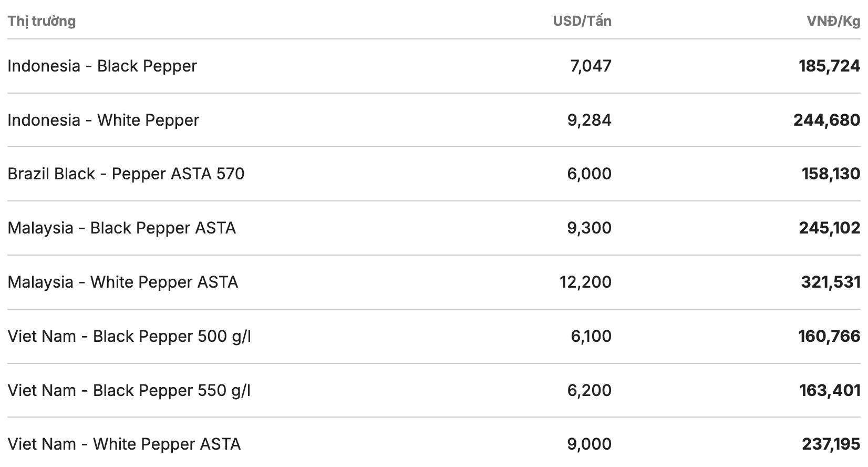868x467 pixels.
Task: Select the 12,200 USD/Tấn cell
Action: point(585,282)
